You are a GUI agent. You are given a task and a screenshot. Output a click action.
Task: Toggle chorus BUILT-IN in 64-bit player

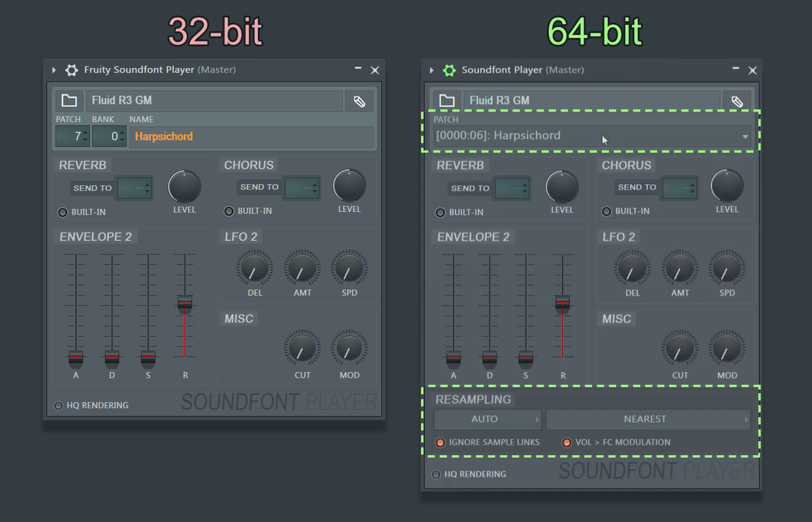pyautogui.click(x=606, y=211)
